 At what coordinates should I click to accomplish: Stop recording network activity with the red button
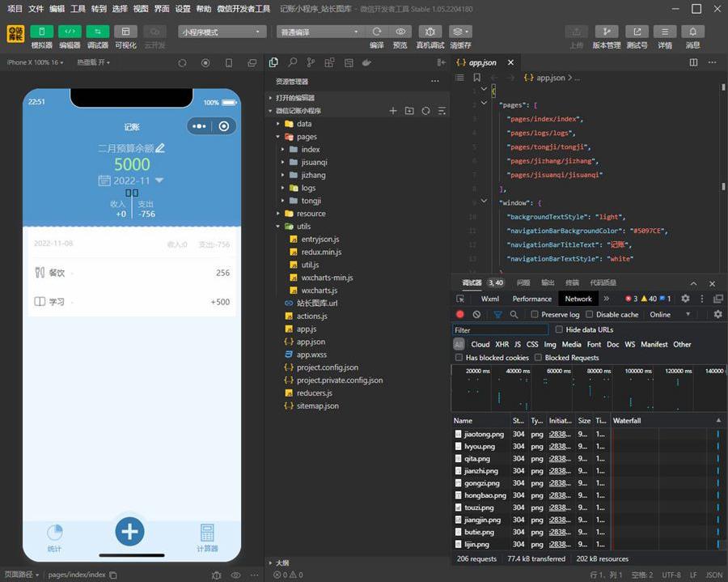pyautogui.click(x=460, y=314)
